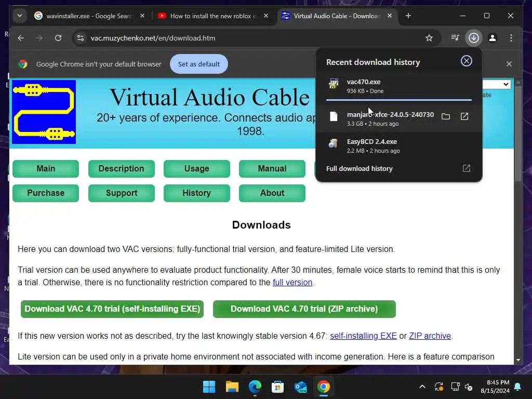This screenshot has width=532, height=399.
Task: Open the tab search dropdown arrow
Action: click(20, 16)
